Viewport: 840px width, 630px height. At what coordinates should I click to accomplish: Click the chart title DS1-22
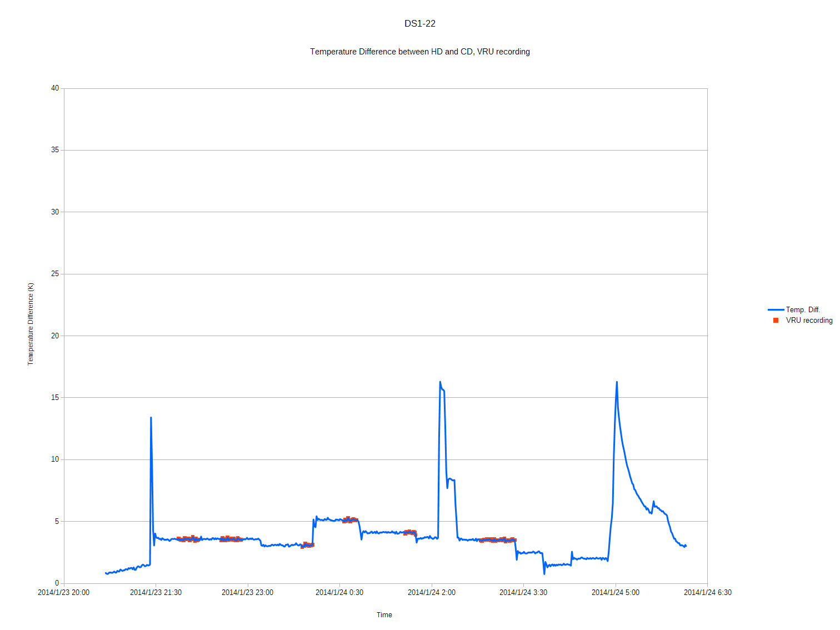pos(419,24)
